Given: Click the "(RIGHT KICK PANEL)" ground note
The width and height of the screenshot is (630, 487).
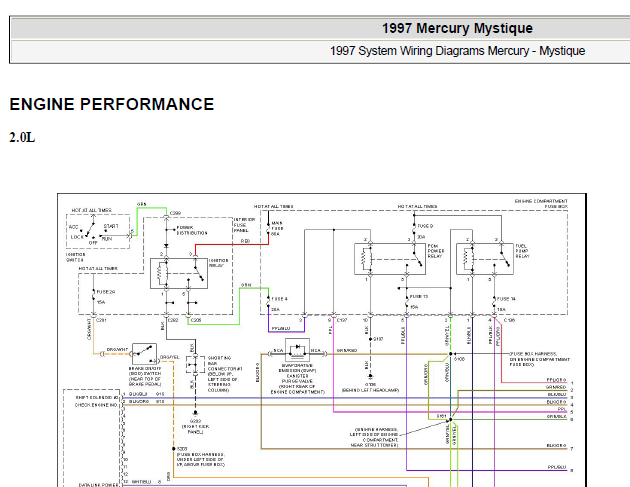Looking at the screenshot, I should coord(195,429).
